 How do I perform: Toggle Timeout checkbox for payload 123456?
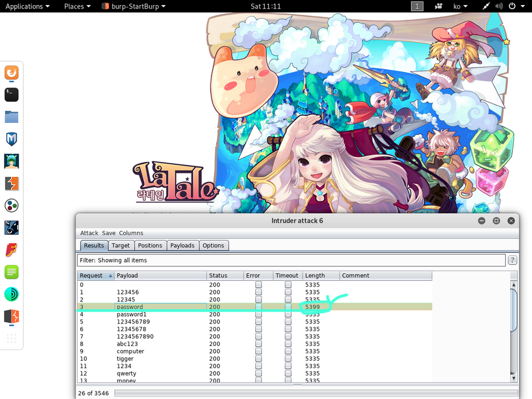288,292
